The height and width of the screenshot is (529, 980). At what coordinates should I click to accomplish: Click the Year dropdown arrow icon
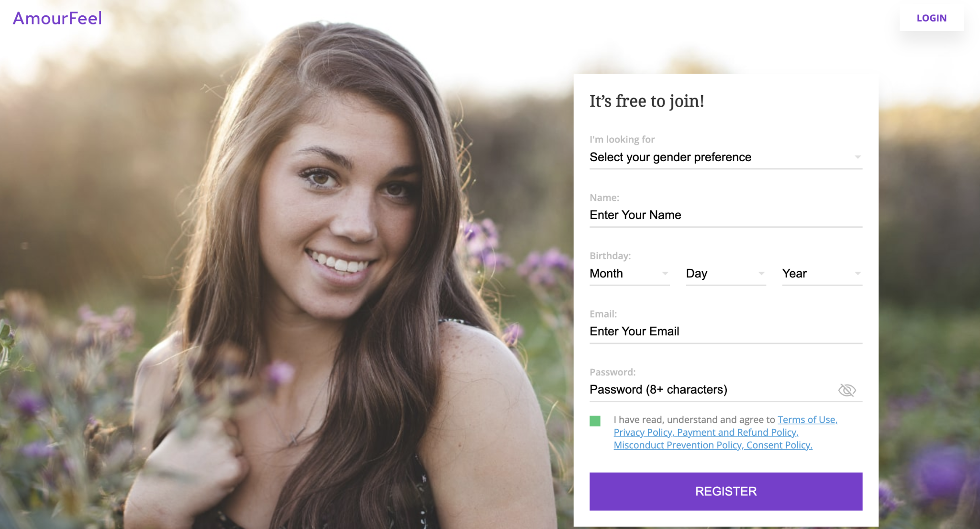857,274
